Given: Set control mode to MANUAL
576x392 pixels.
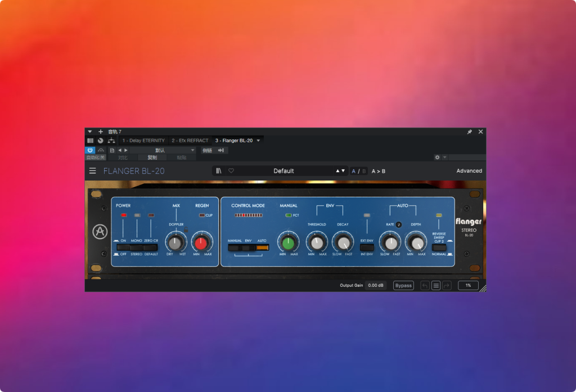Looking at the screenshot, I should (235, 247).
